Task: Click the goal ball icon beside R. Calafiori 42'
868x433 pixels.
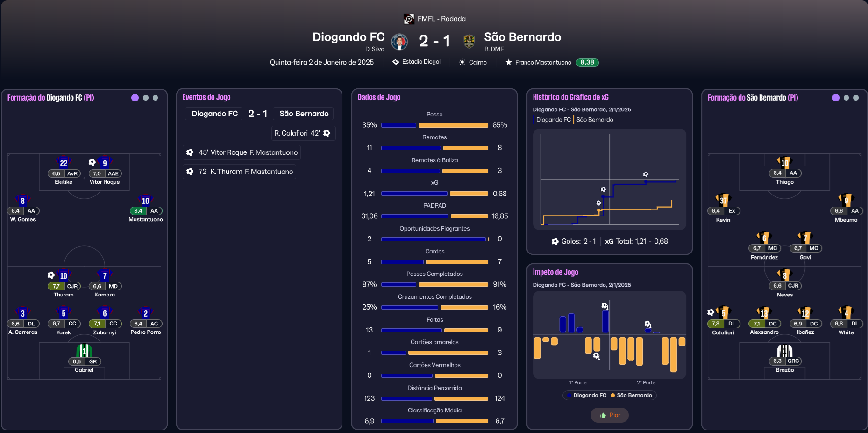Action: click(x=327, y=133)
